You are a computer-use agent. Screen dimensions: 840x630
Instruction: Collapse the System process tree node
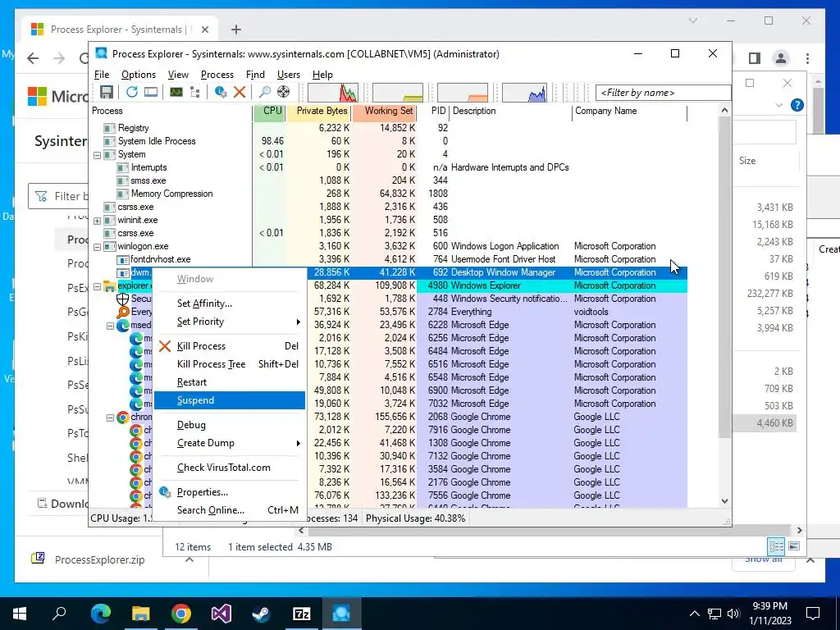[x=97, y=155]
